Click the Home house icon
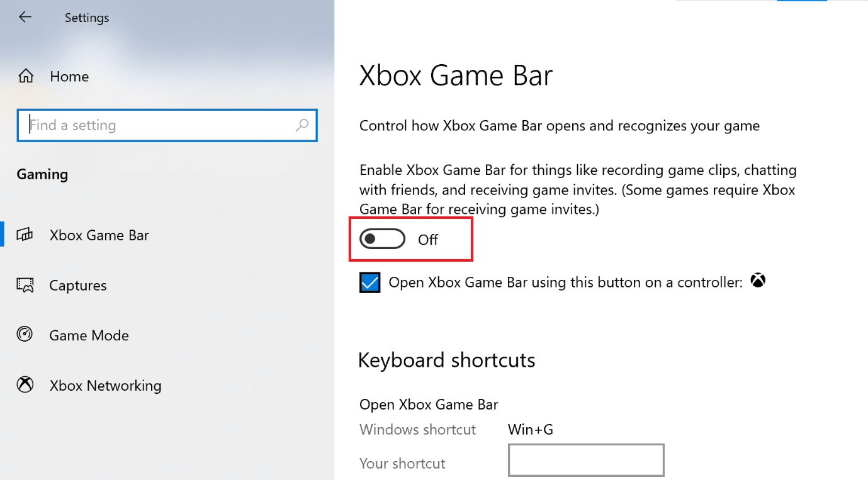 point(25,75)
